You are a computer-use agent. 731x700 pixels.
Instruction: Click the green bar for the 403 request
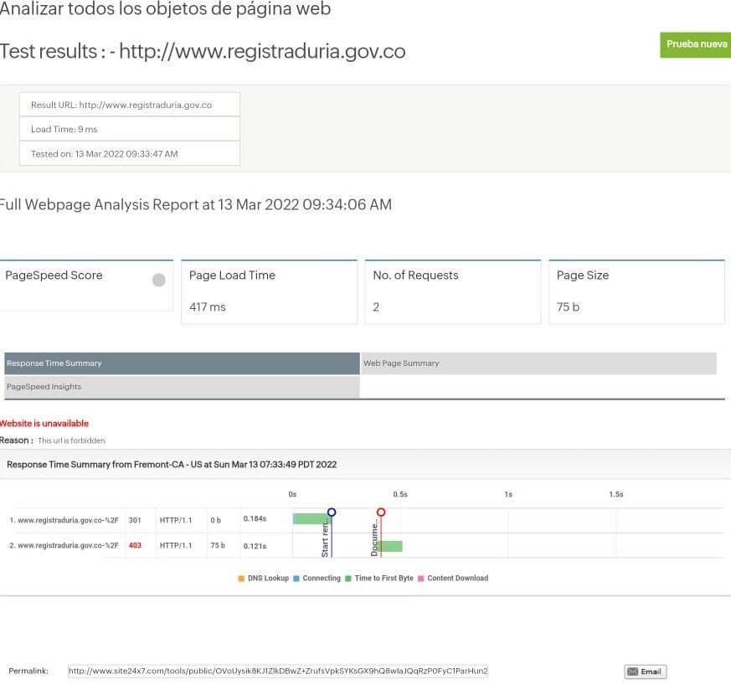[x=390, y=546]
